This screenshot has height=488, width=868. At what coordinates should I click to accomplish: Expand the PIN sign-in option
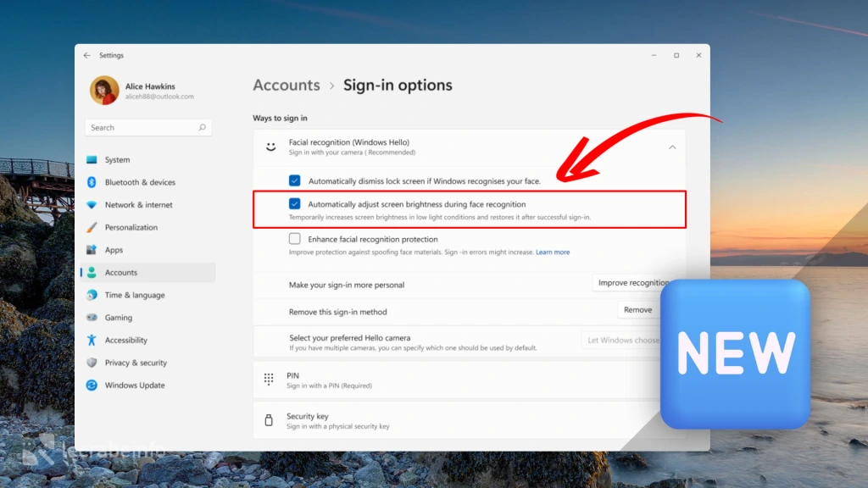(x=457, y=380)
